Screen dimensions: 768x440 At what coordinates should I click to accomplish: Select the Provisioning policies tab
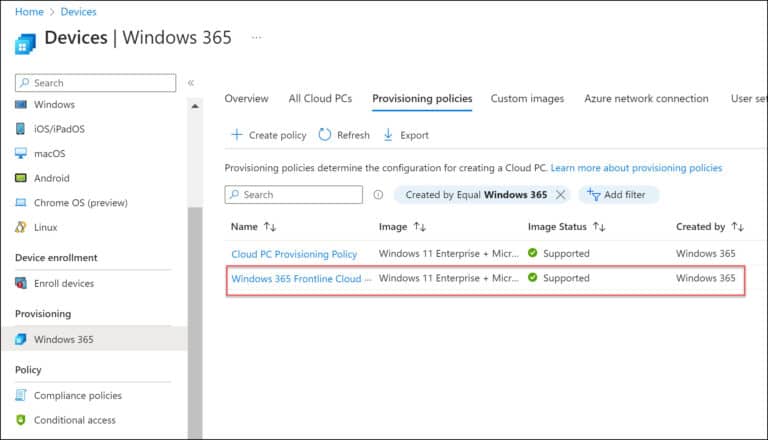click(x=422, y=98)
